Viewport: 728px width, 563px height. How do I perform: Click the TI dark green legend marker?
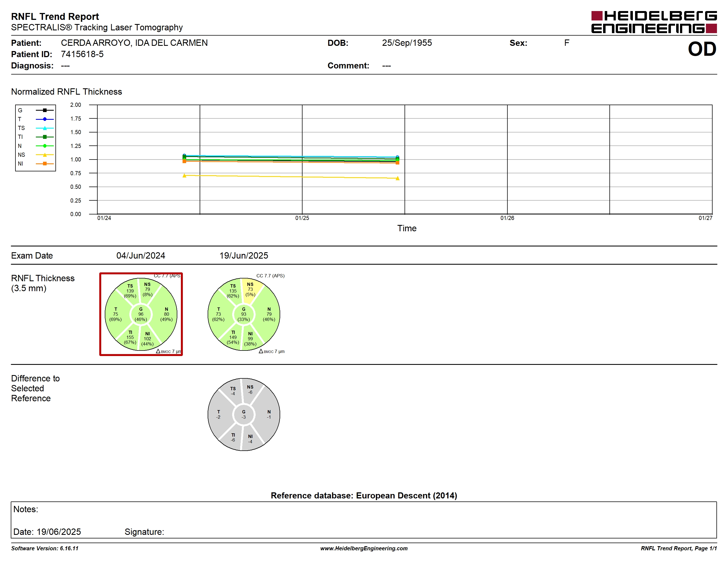tap(45, 137)
